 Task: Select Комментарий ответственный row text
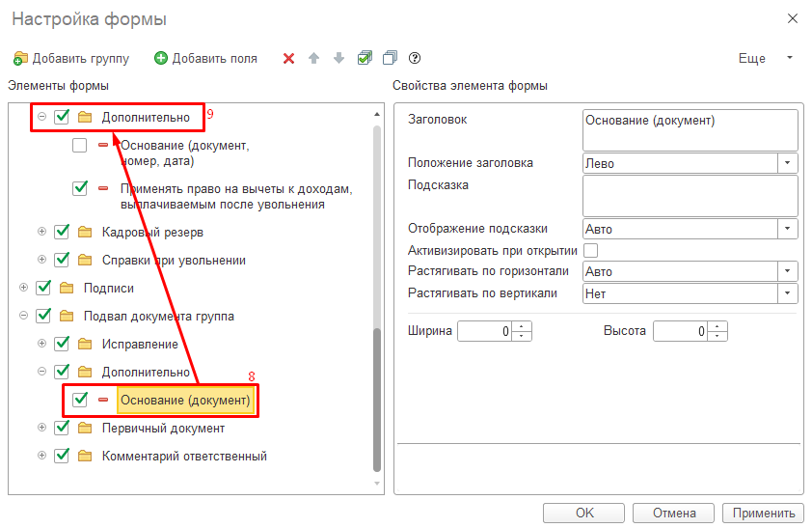pos(184,456)
